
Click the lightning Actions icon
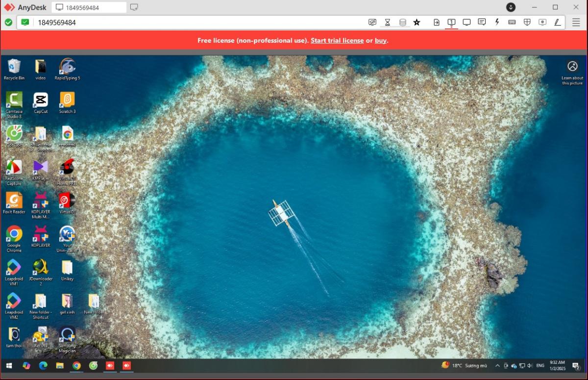(x=497, y=22)
